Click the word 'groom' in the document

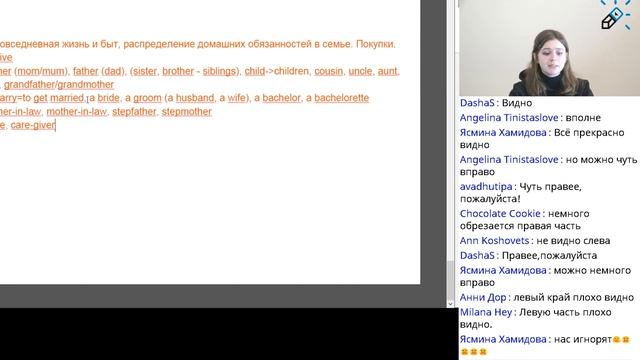[147, 98]
